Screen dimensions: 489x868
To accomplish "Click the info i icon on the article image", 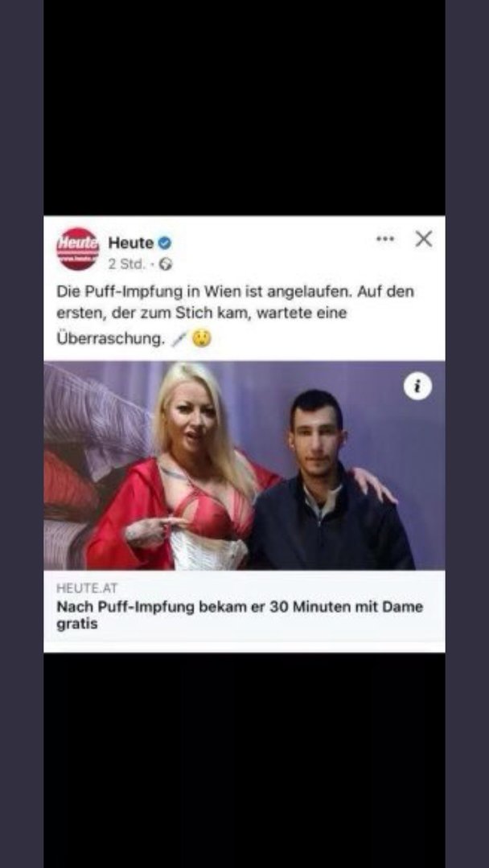I will coord(417,386).
